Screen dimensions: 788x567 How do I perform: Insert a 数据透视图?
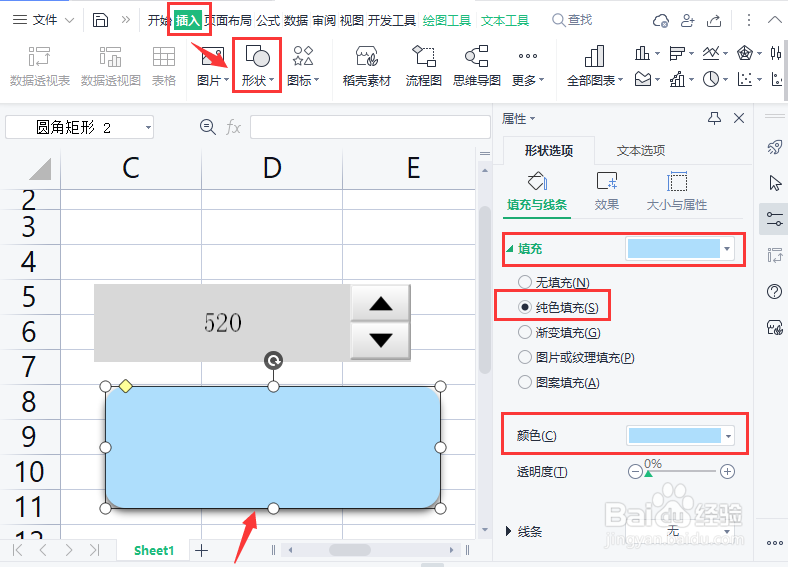pos(111,66)
